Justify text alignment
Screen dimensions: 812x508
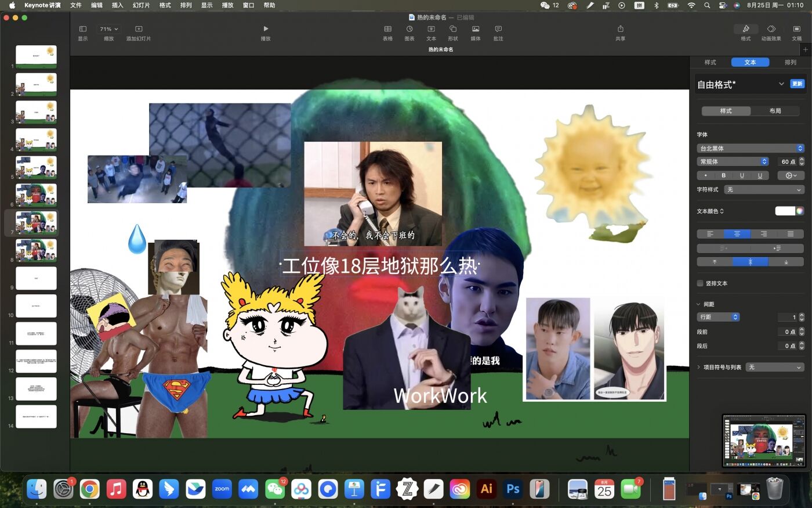(x=791, y=234)
